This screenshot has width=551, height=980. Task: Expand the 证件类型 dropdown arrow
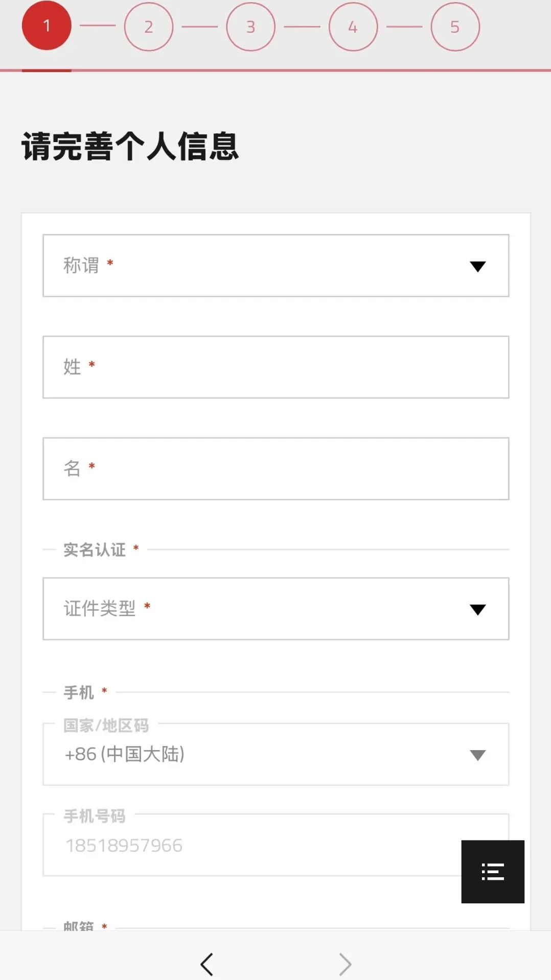(x=478, y=610)
